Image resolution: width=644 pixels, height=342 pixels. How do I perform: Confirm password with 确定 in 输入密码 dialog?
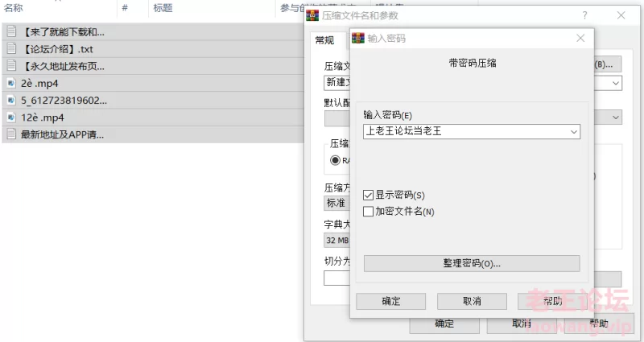390,301
